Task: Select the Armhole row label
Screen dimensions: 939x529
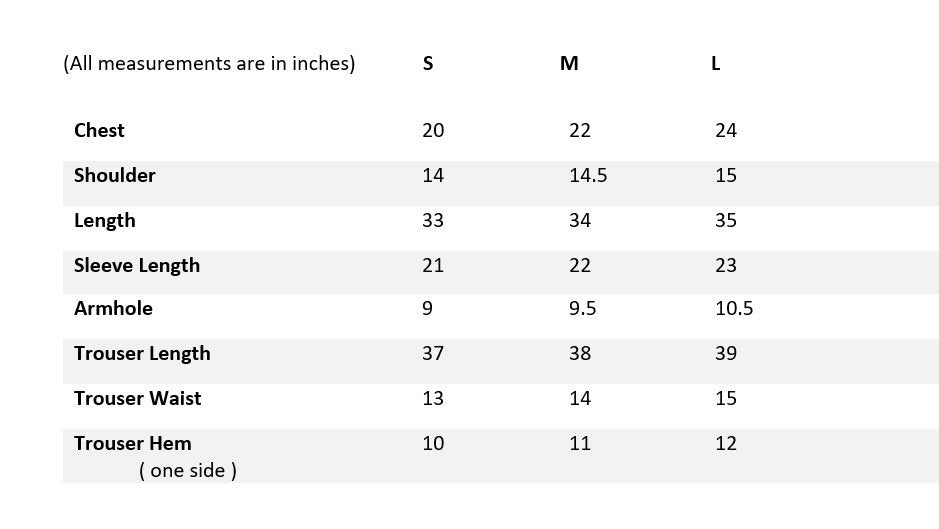Action: click(x=113, y=309)
